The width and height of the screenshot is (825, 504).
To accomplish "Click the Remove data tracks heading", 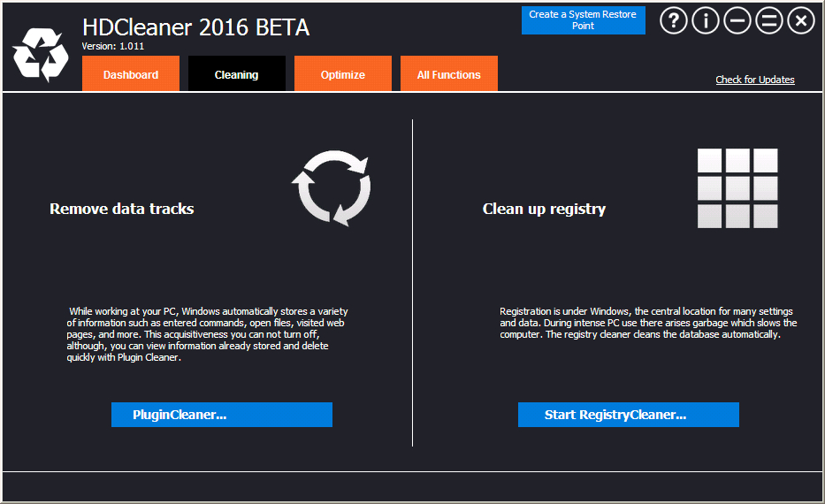I will click(121, 209).
